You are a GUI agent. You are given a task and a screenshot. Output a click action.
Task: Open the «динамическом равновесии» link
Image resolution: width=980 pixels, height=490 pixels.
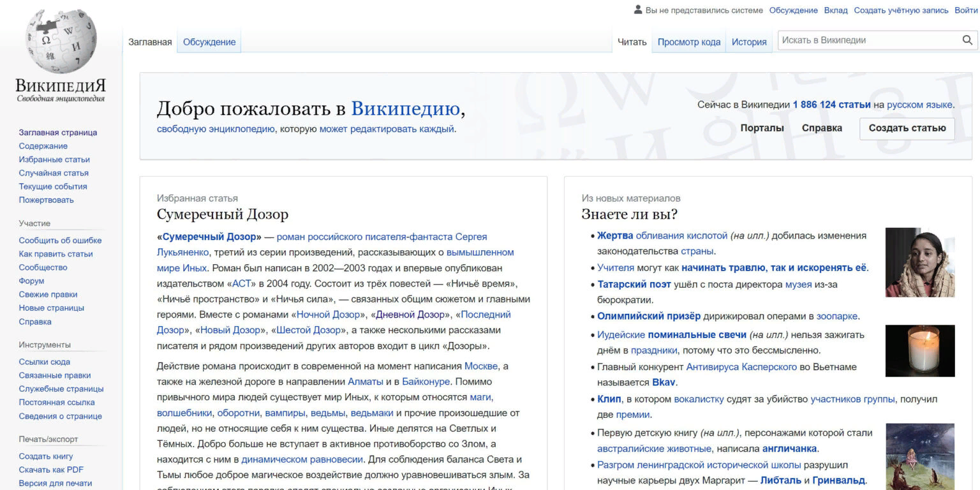point(302,459)
